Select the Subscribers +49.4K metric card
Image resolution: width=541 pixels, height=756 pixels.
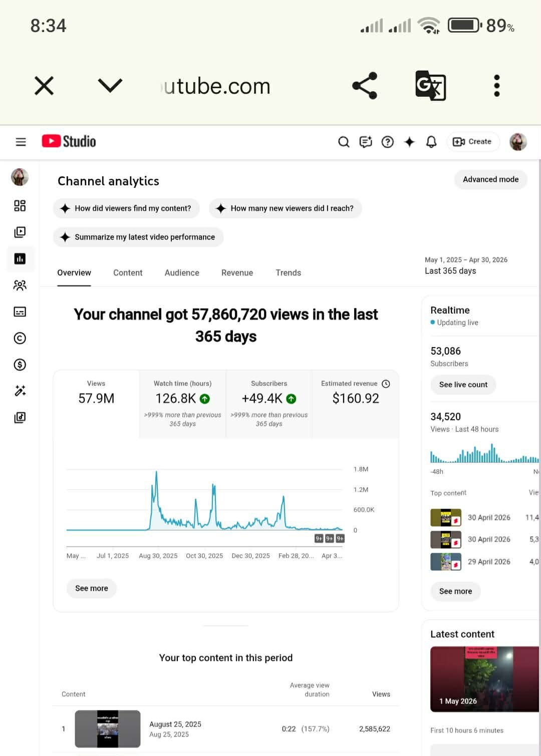pyautogui.click(x=269, y=404)
